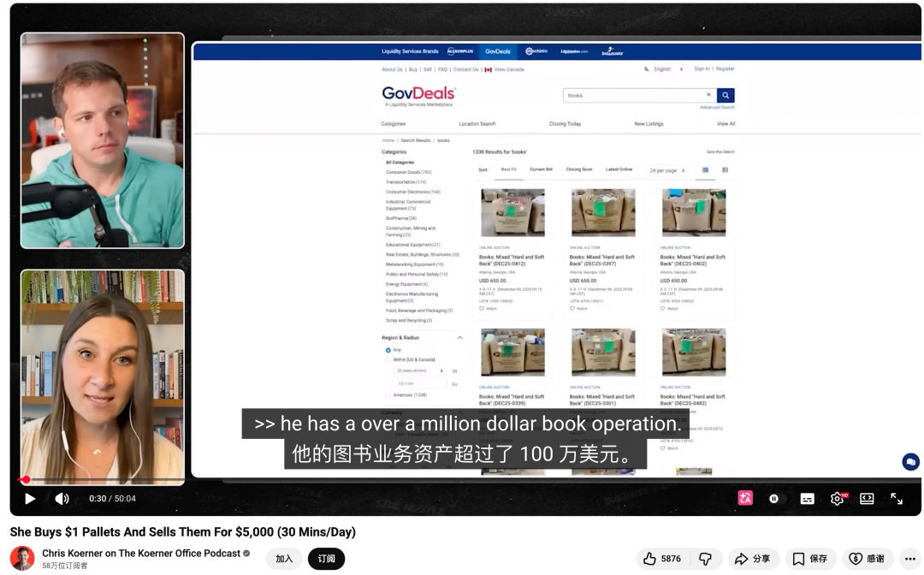Enter full screen mode

click(897, 498)
